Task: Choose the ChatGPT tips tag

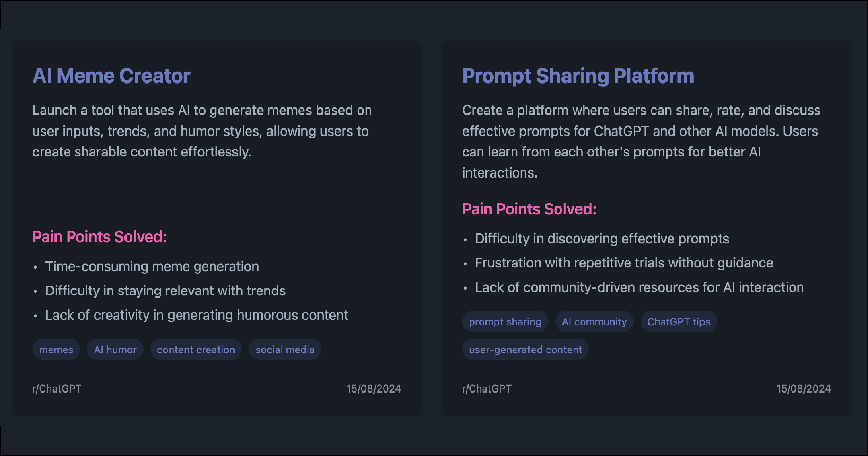Action: tap(679, 321)
